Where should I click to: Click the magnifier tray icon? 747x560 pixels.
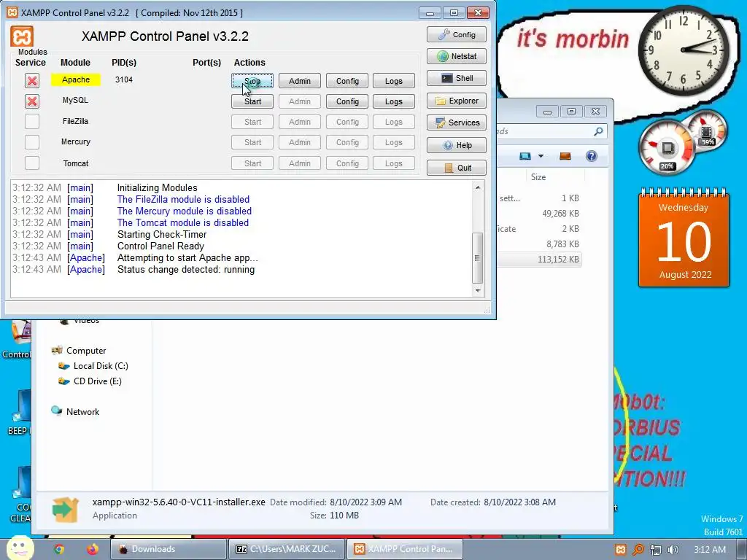point(638,550)
